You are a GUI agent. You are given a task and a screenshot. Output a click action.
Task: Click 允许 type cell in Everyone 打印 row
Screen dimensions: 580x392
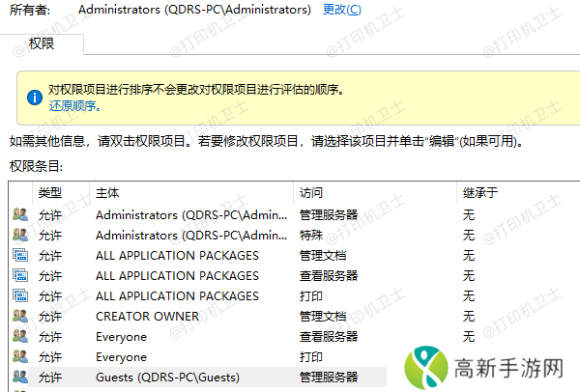(50, 357)
